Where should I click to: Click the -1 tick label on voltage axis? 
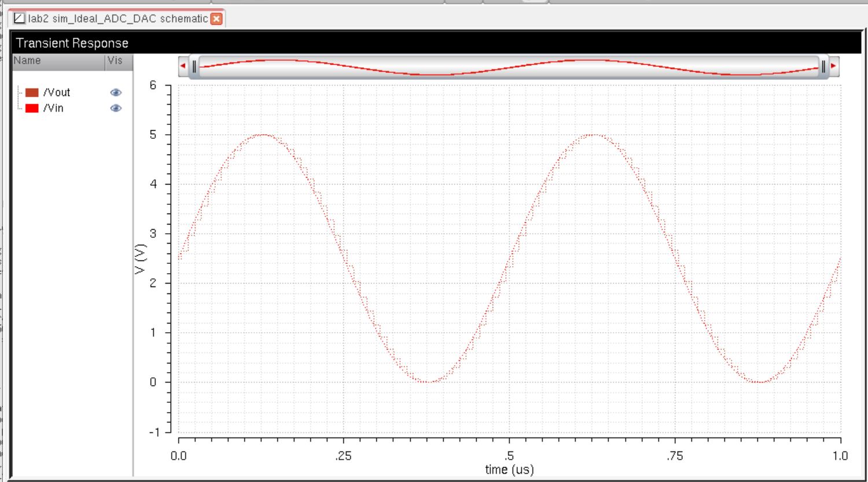pos(154,432)
